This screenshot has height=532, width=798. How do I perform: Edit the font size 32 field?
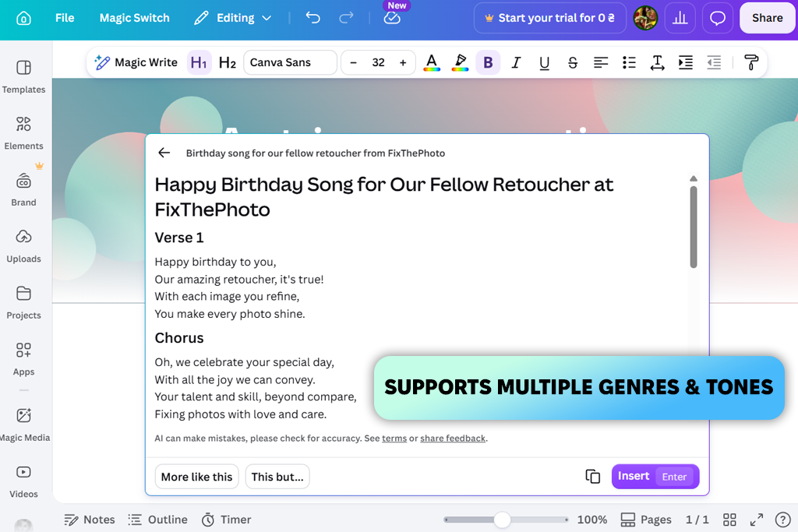[x=378, y=62]
